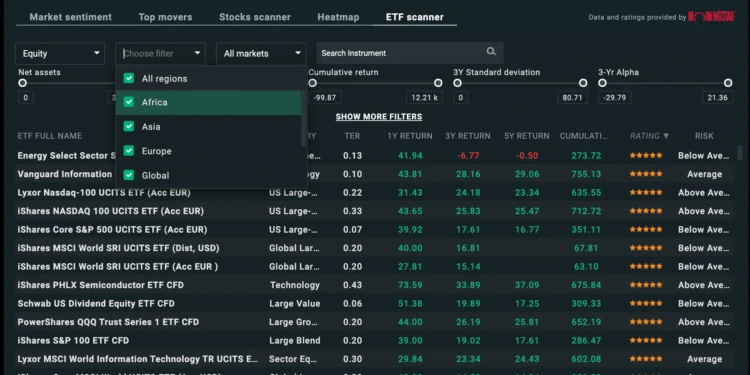This screenshot has height=375, width=750.
Task: Click 3-Yr Alpha maximum box 21.36
Action: pos(717,98)
